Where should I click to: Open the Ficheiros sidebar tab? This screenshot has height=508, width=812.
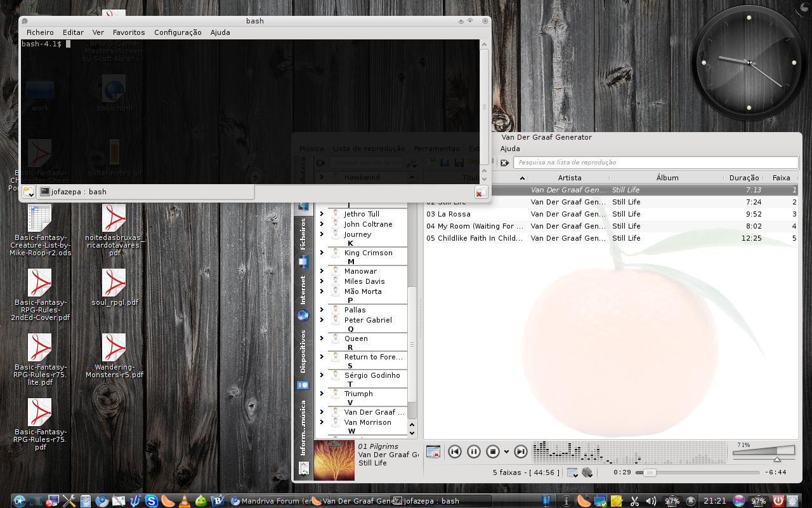pyautogui.click(x=303, y=242)
